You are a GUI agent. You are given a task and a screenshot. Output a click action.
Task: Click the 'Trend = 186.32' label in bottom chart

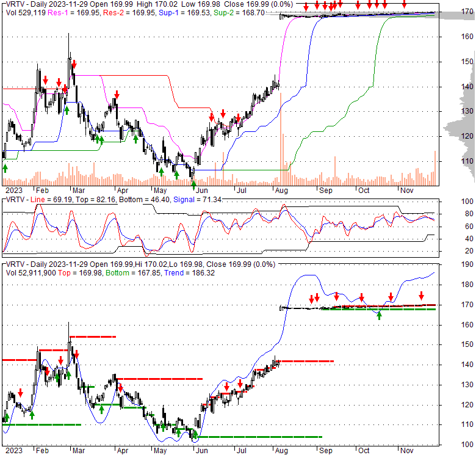pos(189,273)
